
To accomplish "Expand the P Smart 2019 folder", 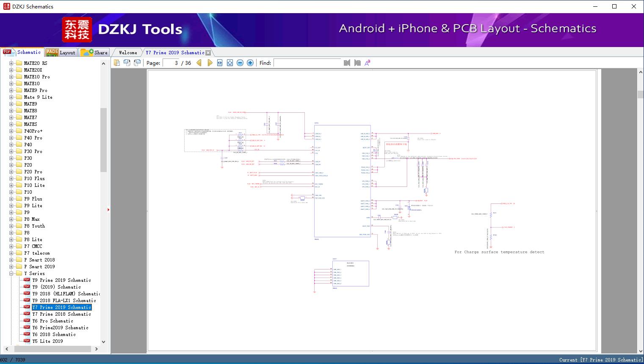I will 11,267.
